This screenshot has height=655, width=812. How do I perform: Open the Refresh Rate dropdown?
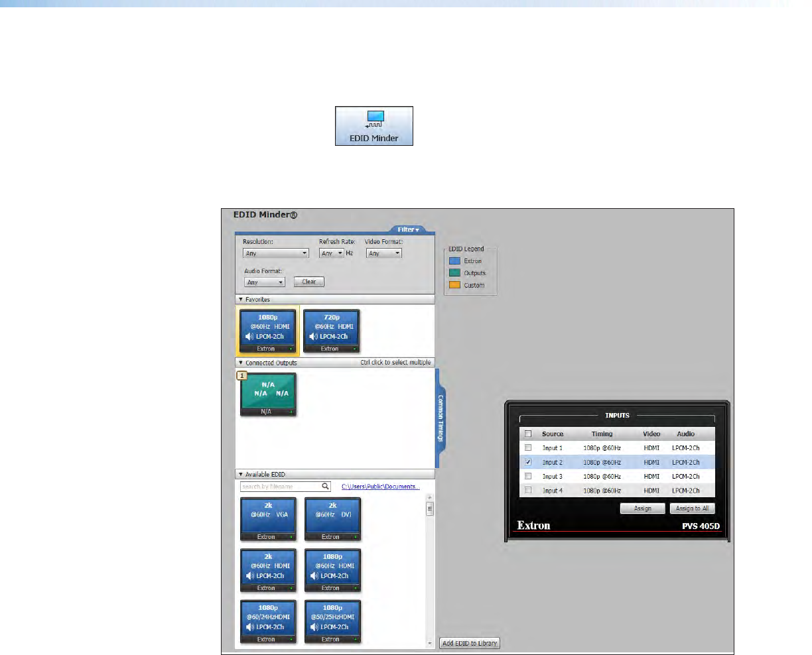pyautogui.click(x=332, y=253)
